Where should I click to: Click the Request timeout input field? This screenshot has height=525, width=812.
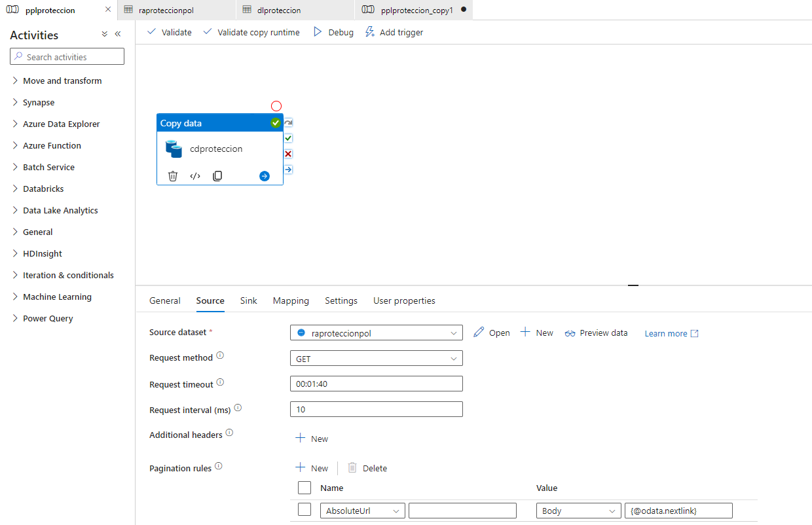(x=376, y=384)
